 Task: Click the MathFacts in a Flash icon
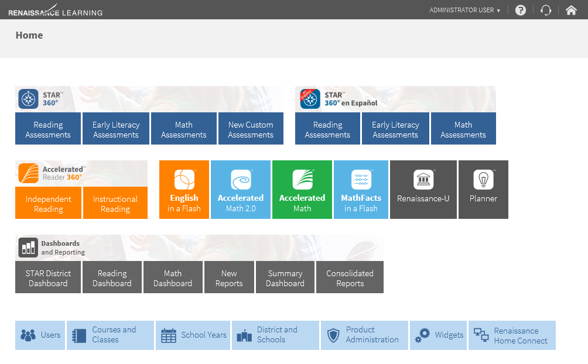pos(361,180)
